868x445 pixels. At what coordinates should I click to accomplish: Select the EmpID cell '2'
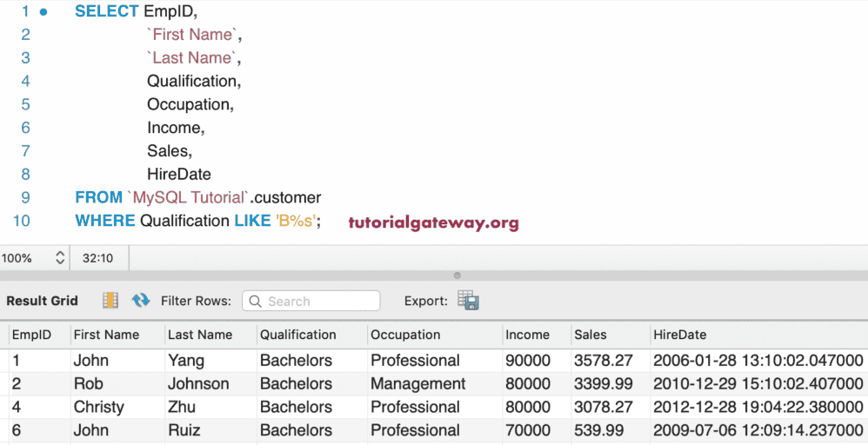[16, 383]
